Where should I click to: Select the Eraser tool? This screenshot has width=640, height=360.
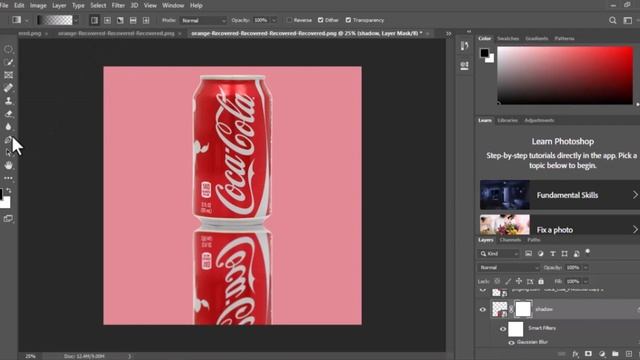point(8,114)
